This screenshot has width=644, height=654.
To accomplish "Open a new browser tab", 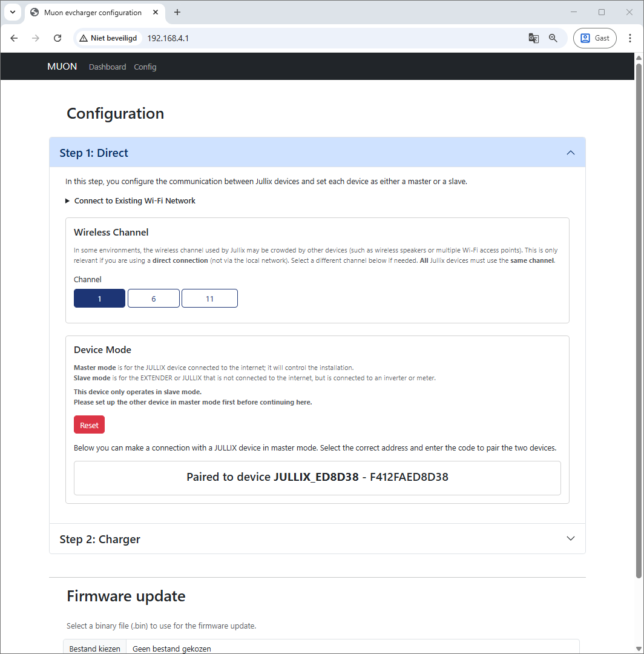I will (177, 12).
